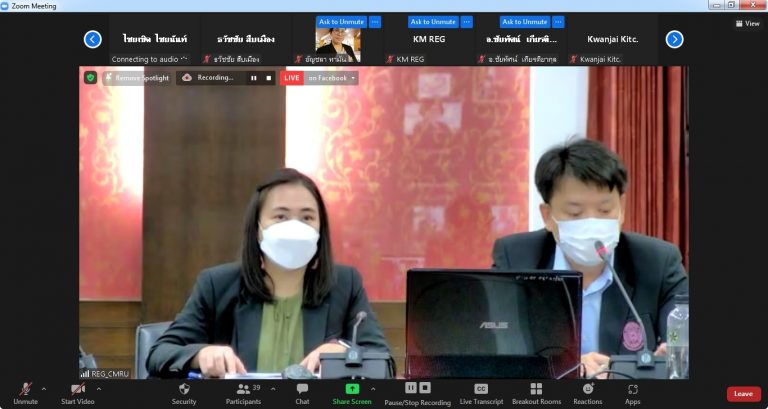Open more options for KM REG participant
Image resolution: width=768 pixels, height=409 pixels.
(x=467, y=22)
